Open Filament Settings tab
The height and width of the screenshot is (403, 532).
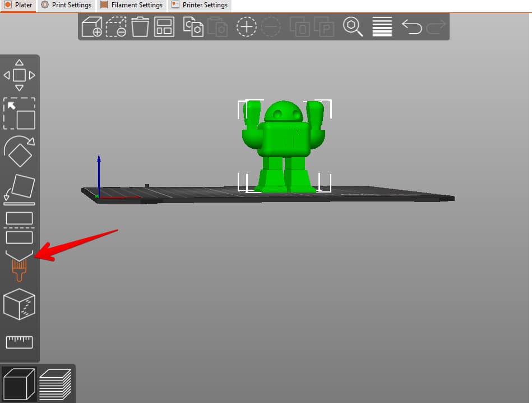132,6
